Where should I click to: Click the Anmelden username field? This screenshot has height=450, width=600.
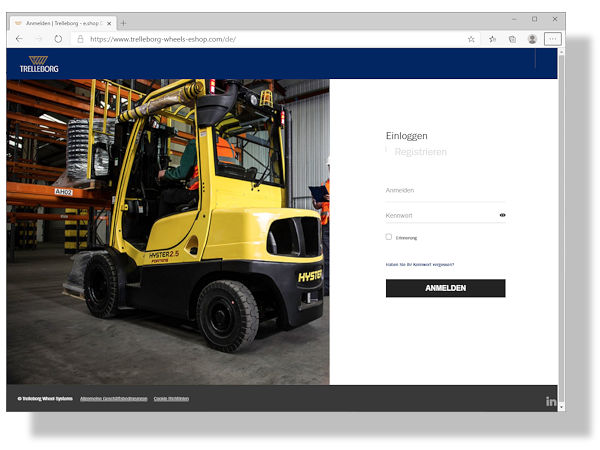[445, 191]
